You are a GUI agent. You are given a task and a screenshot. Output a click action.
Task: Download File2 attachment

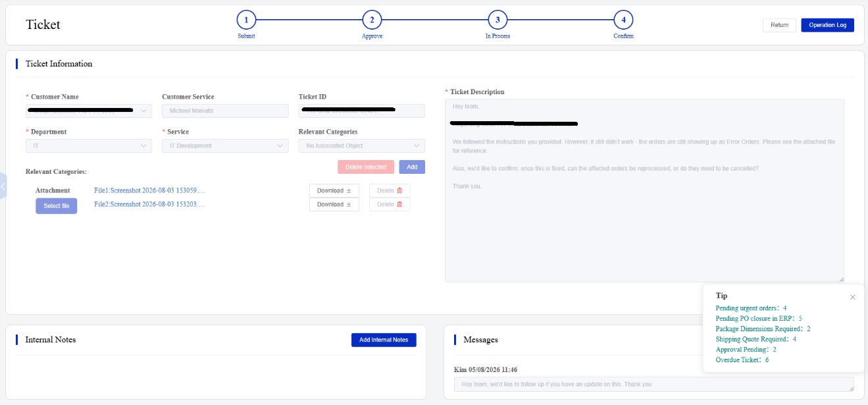click(334, 204)
